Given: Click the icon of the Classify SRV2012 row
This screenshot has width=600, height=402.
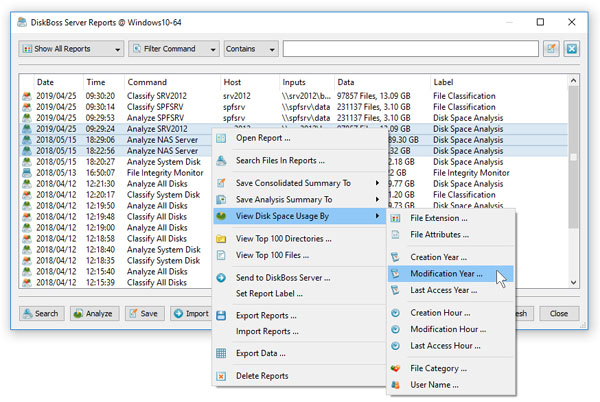Looking at the screenshot, I should [x=26, y=96].
